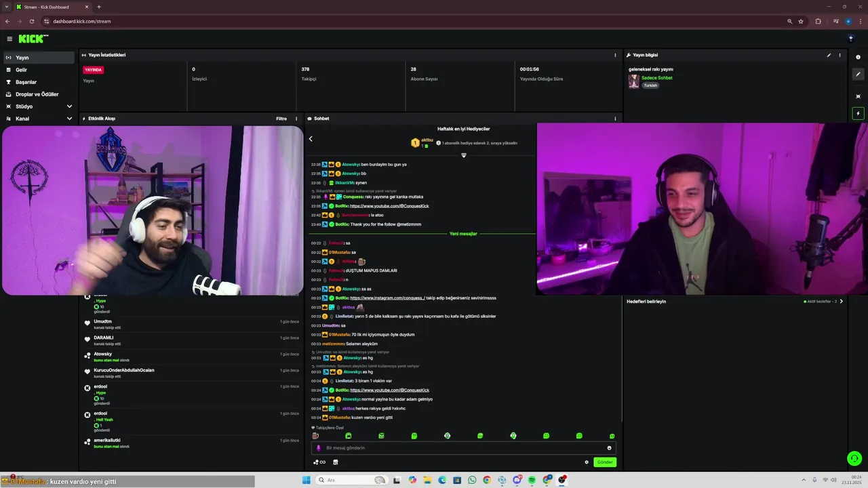The width and height of the screenshot is (868, 488).
Task: Click info icon in right side rail
Action: point(858,57)
